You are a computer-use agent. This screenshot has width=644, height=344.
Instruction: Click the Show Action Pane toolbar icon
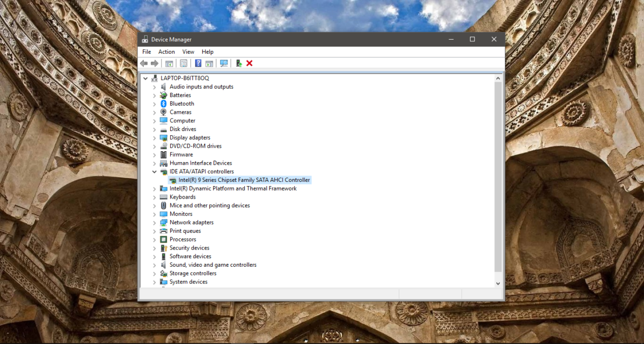pyautogui.click(x=209, y=63)
